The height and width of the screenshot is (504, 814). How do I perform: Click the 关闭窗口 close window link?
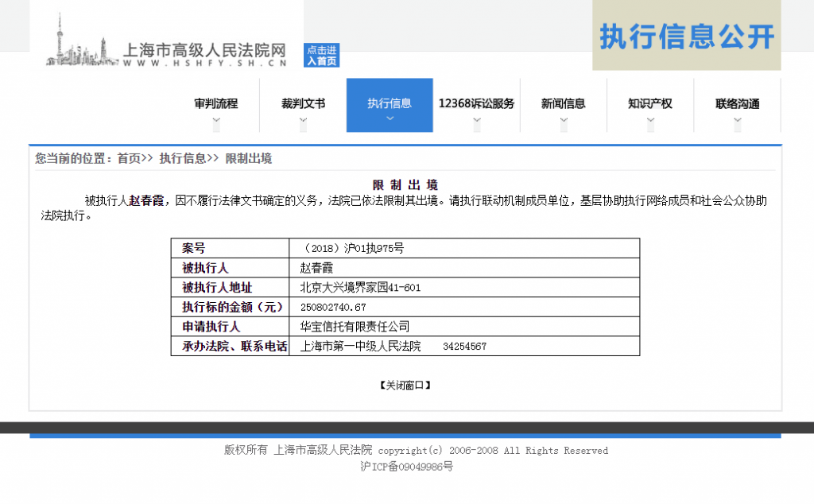click(405, 386)
